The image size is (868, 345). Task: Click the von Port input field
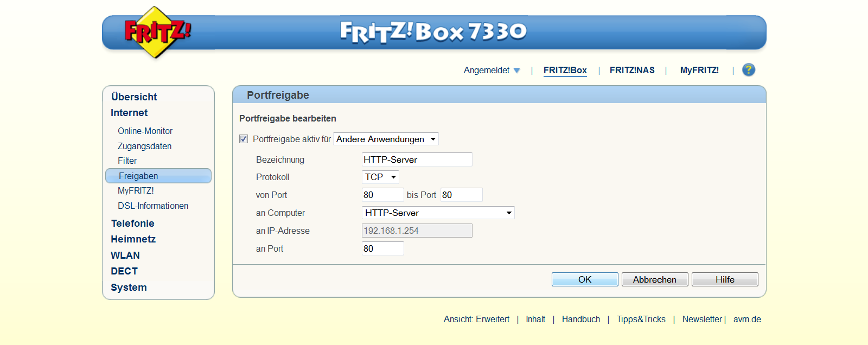click(x=382, y=195)
